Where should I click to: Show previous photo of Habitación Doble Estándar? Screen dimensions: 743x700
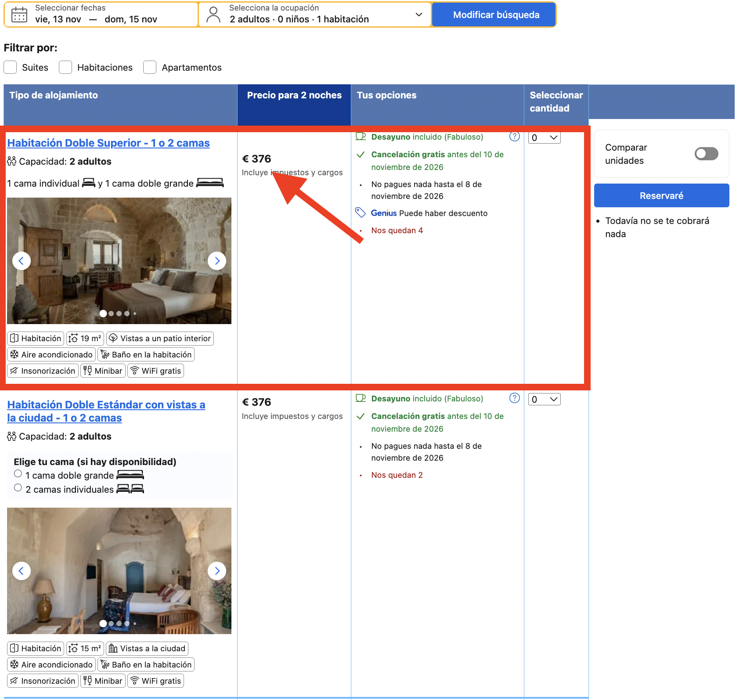[22, 571]
